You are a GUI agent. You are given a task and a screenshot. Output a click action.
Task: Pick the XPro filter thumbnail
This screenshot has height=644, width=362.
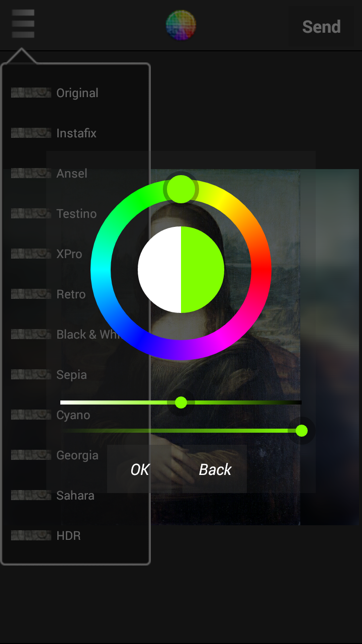point(31,254)
